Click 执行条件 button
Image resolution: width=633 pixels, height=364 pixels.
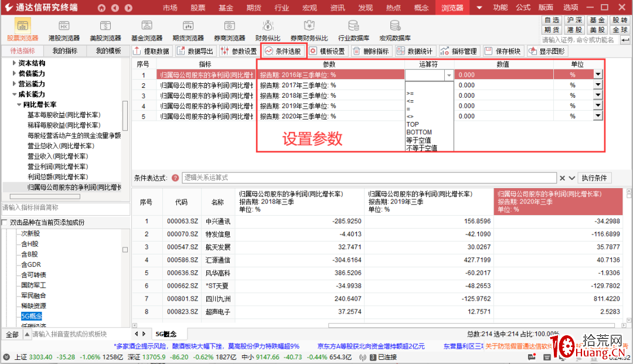click(x=594, y=178)
